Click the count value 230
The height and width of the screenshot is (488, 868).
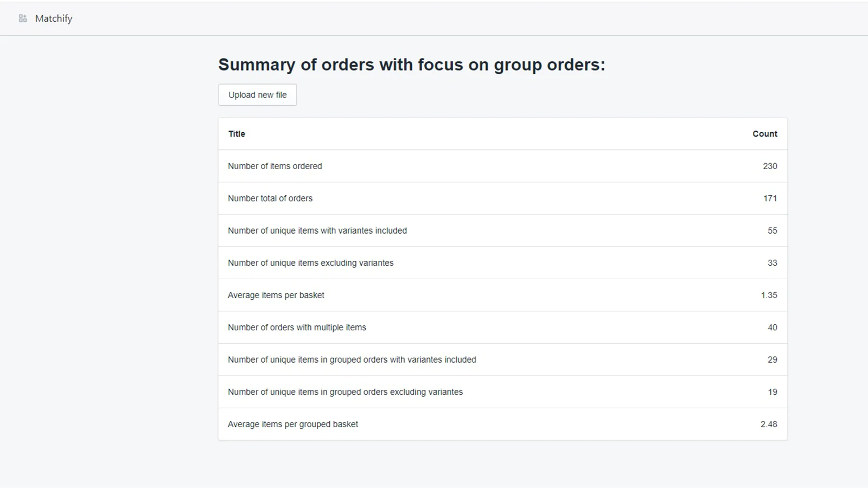pos(770,166)
